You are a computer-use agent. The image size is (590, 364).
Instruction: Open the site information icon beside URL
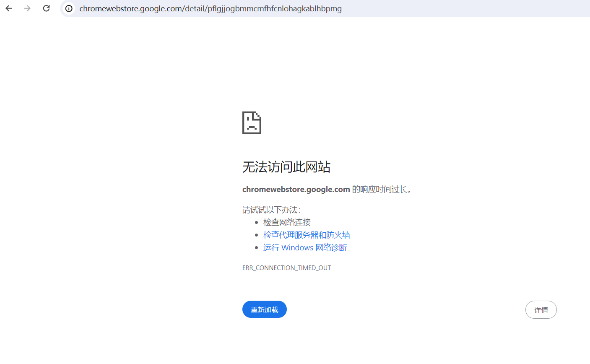[69, 8]
